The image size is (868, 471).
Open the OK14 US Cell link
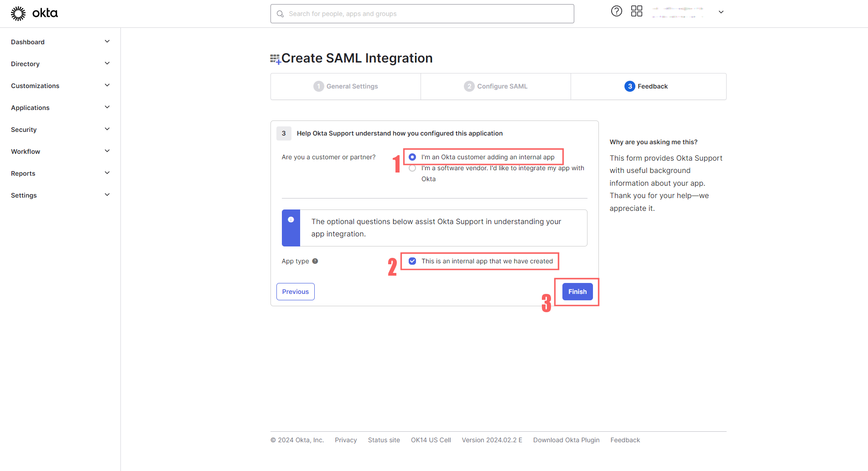(431, 440)
